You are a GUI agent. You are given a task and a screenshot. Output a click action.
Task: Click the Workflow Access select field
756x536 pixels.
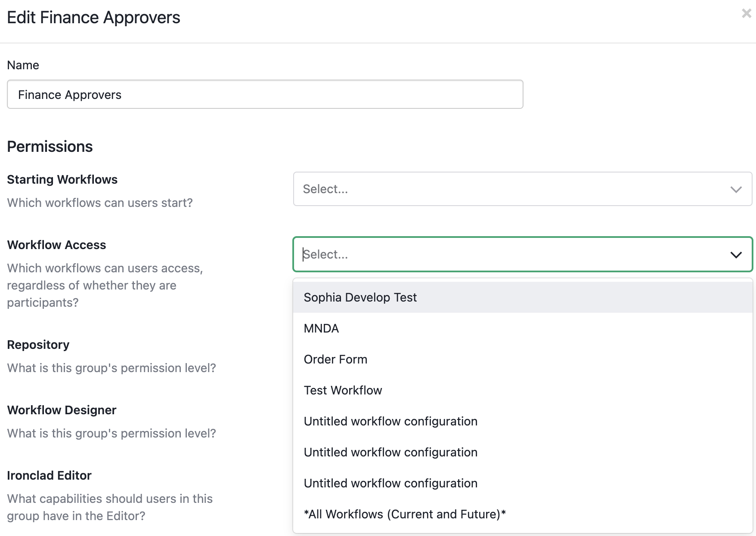523,254
